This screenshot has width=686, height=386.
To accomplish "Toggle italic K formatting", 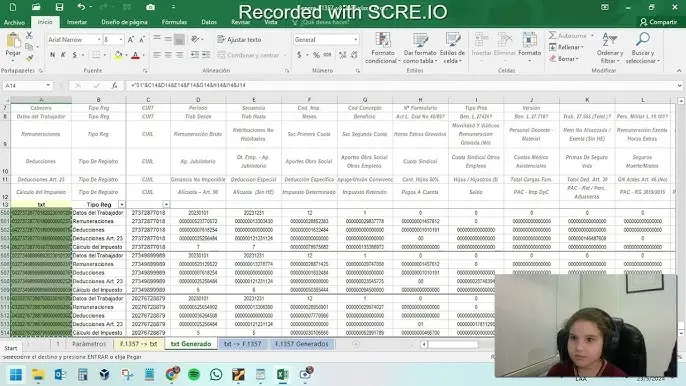I will point(63,55).
